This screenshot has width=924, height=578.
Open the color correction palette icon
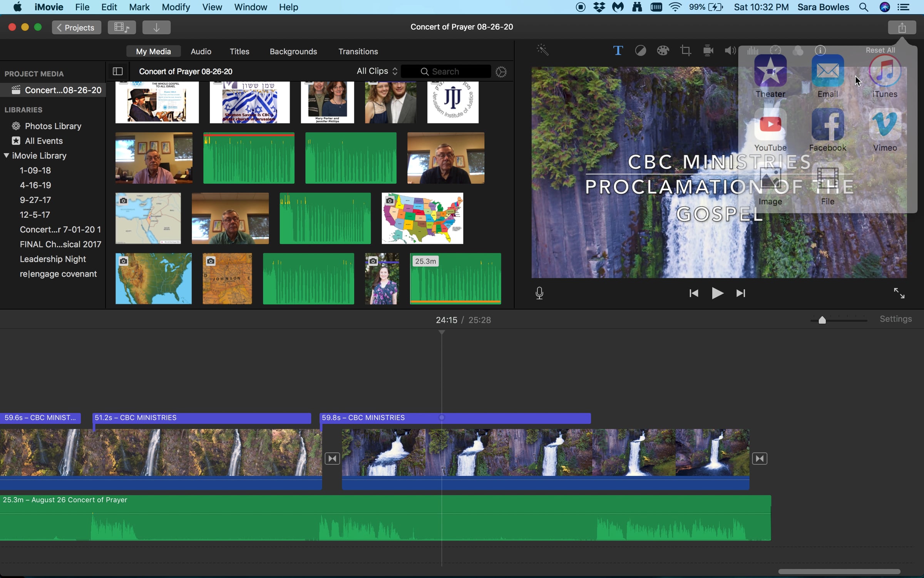coord(663,50)
